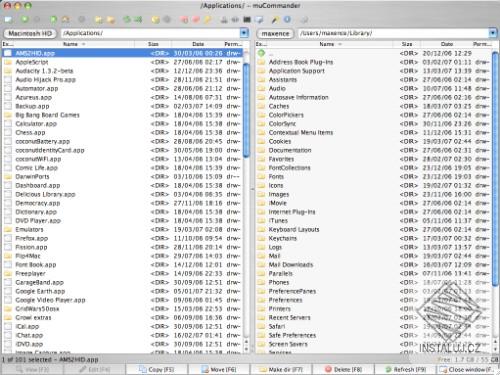This screenshot has width=500, height=375.
Task: Select Chess.app in left panel
Action: pyautogui.click(x=123, y=133)
